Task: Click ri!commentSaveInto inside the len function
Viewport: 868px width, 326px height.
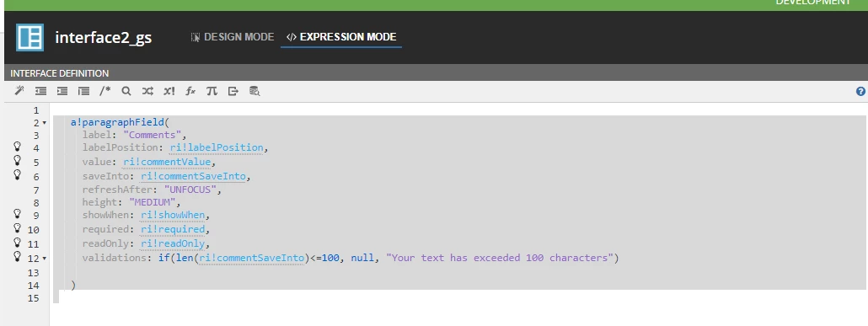Action: click(251, 258)
